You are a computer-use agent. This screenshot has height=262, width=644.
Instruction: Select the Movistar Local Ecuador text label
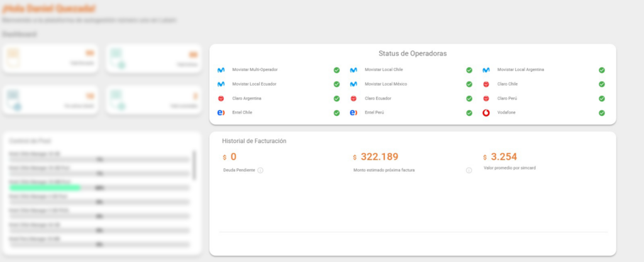pos(254,84)
